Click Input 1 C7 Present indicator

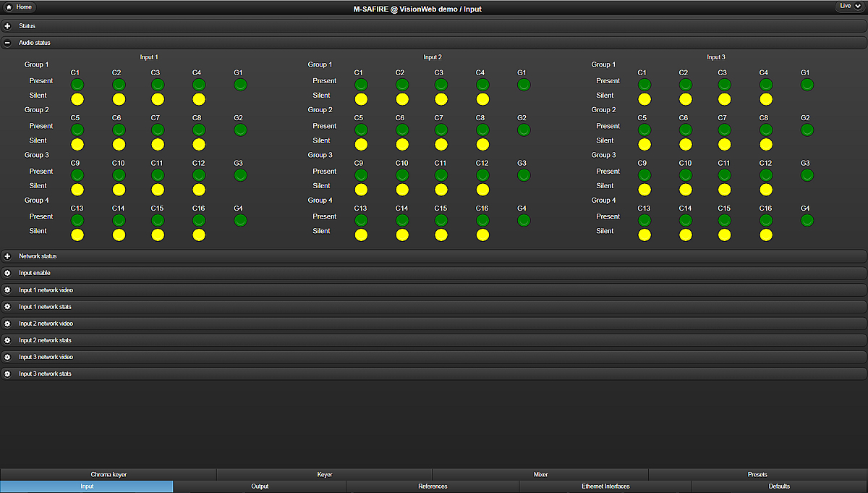[158, 130]
